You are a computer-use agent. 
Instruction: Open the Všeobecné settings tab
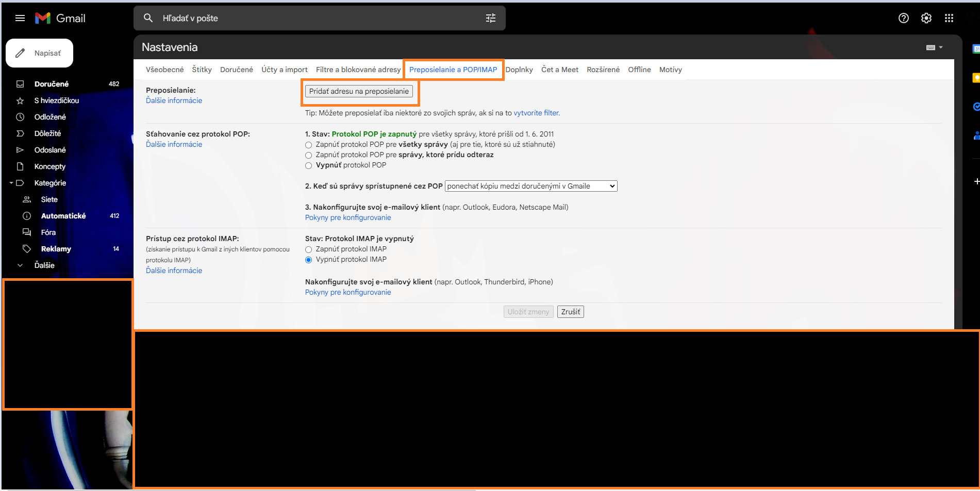pyautogui.click(x=164, y=70)
